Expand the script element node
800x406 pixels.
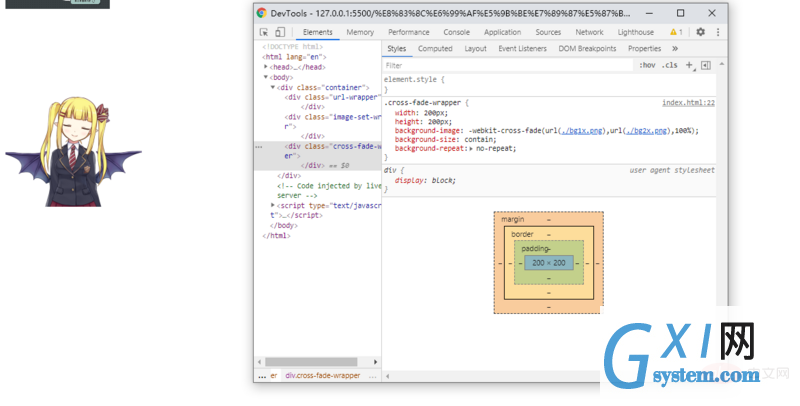(273, 205)
